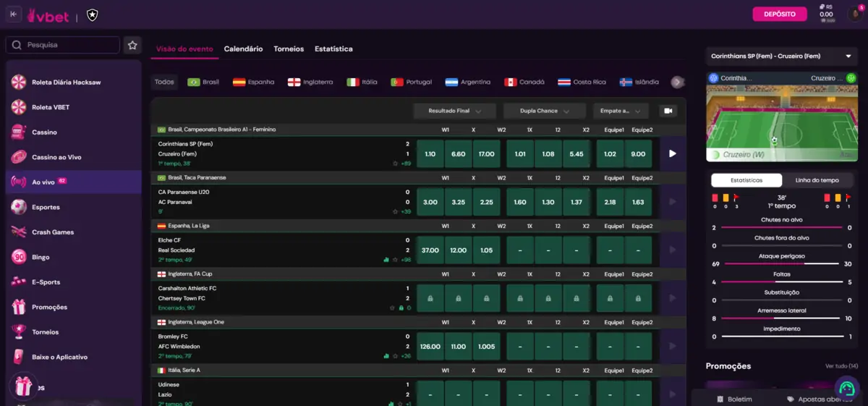Open statistics chart icon for Bromley match
The image size is (868, 406).
386,356
